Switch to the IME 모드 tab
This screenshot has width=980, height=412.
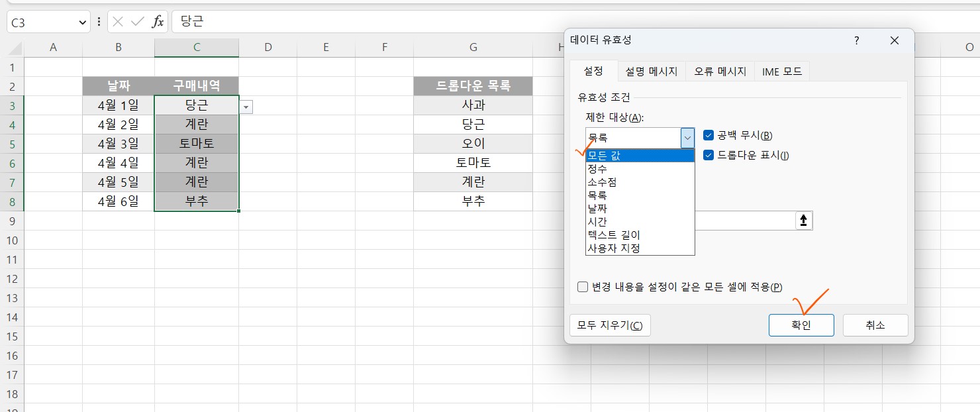782,71
